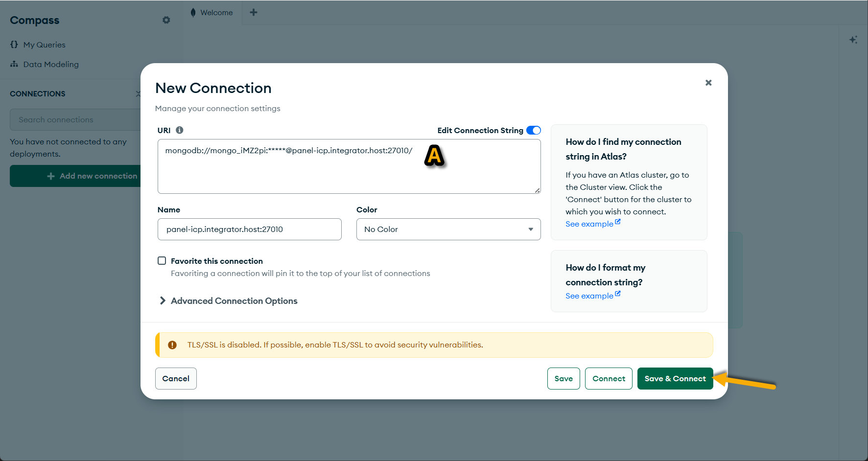This screenshot has width=868, height=461.
Task: Switch to the Welcome tab
Action: (x=212, y=12)
